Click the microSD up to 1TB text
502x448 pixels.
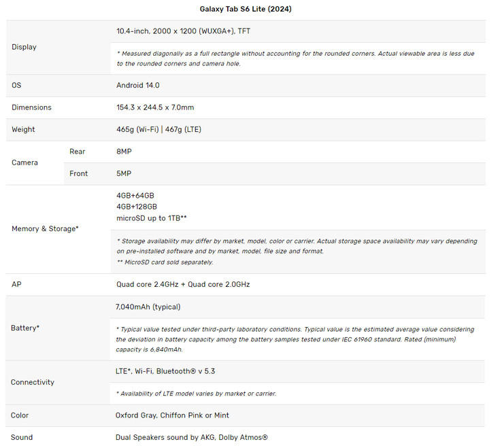152,218
